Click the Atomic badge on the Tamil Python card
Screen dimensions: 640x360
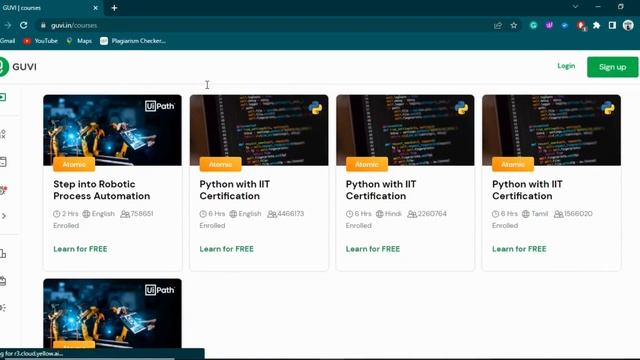pyautogui.click(x=513, y=164)
